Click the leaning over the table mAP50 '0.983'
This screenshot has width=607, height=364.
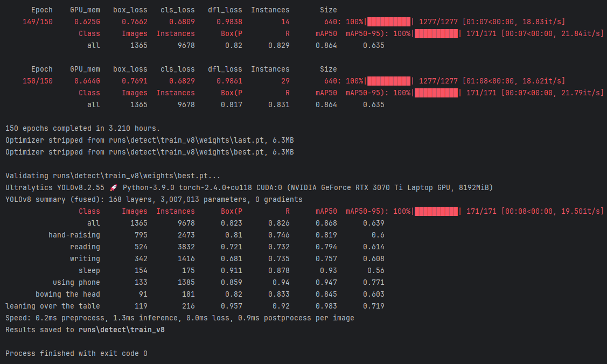(x=326, y=306)
